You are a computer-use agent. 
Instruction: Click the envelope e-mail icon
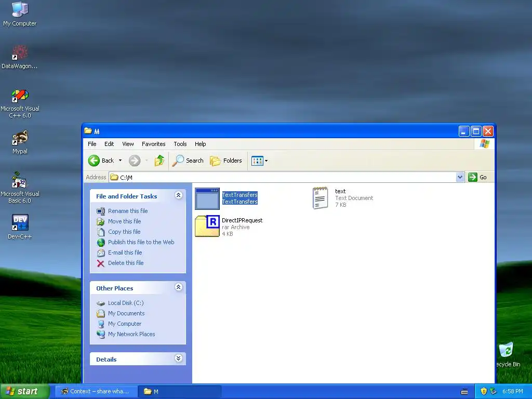pos(101,253)
